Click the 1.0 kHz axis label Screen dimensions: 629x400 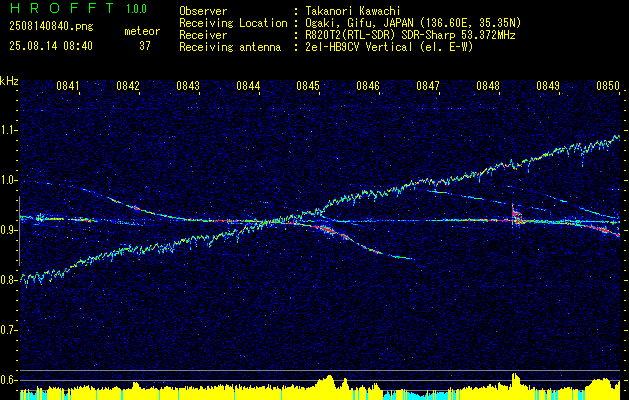point(9,180)
